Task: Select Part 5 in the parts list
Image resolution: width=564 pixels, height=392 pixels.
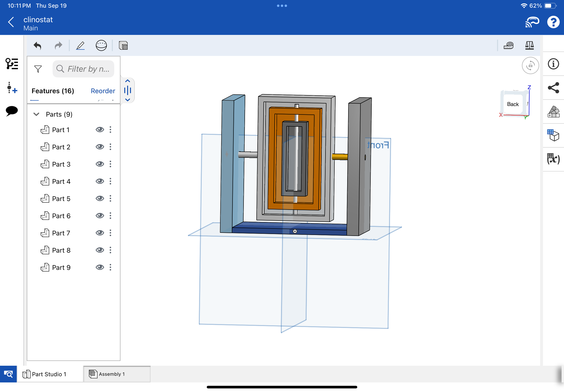Action: point(61,198)
